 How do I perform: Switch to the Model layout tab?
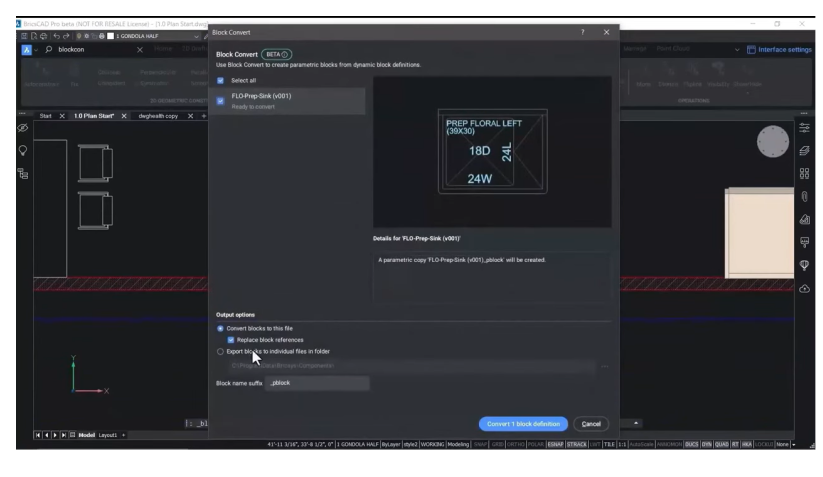[x=87, y=435]
